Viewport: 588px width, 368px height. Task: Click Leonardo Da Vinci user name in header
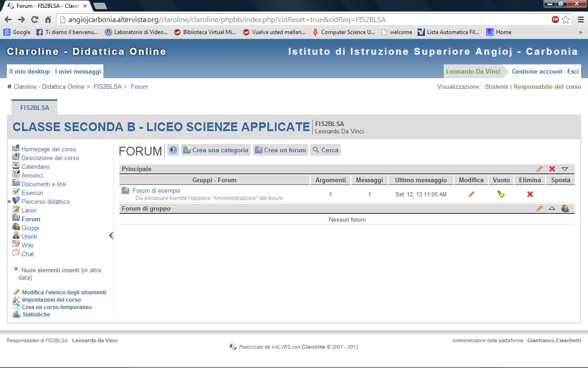point(473,71)
